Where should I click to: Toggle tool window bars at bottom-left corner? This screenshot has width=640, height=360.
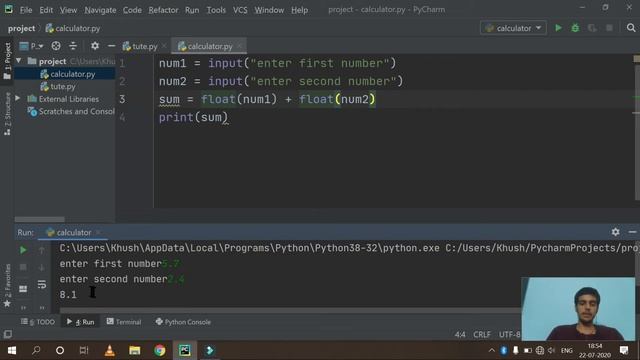pos(7,334)
